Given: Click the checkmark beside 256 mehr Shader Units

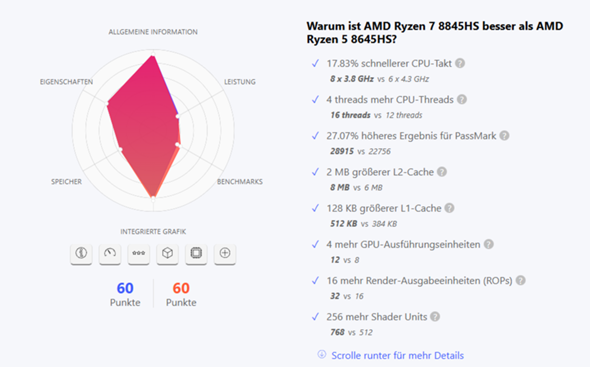Looking at the screenshot, I should [315, 317].
